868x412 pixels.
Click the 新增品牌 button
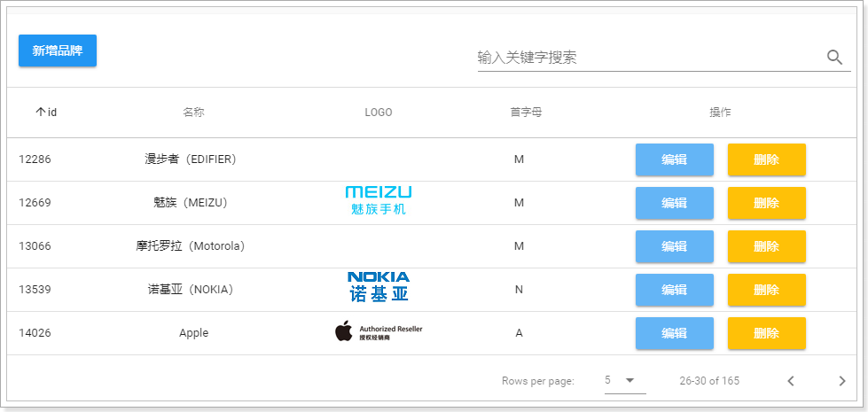(58, 51)
